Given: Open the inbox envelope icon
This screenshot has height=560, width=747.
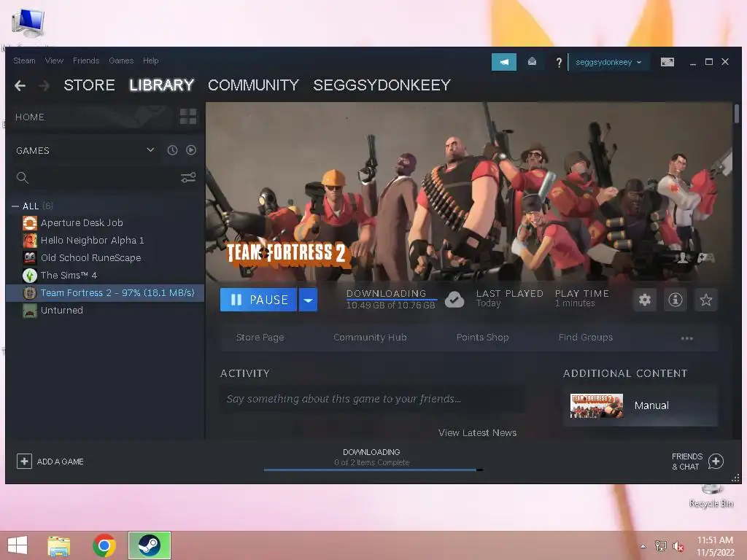Looking at the screenshot, I should 532,62.
